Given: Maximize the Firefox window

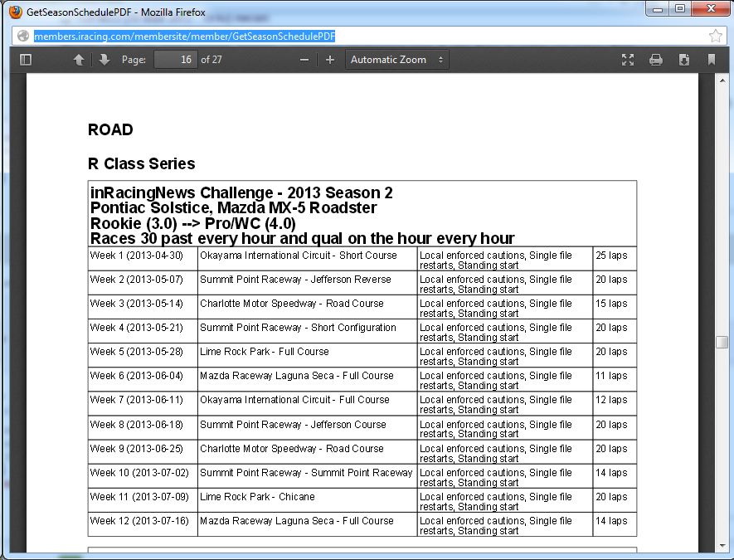Looking at the screenshot, I should (x=679, y=9).
